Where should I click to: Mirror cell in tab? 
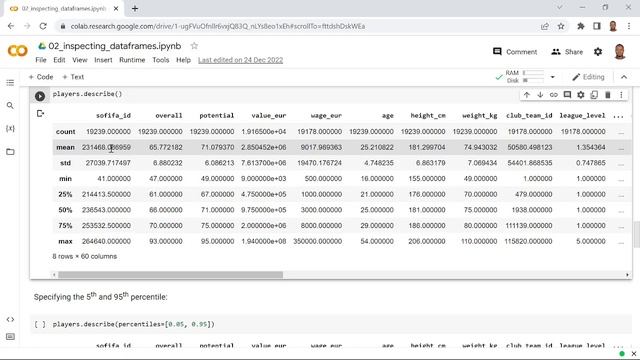pos(594,95)
